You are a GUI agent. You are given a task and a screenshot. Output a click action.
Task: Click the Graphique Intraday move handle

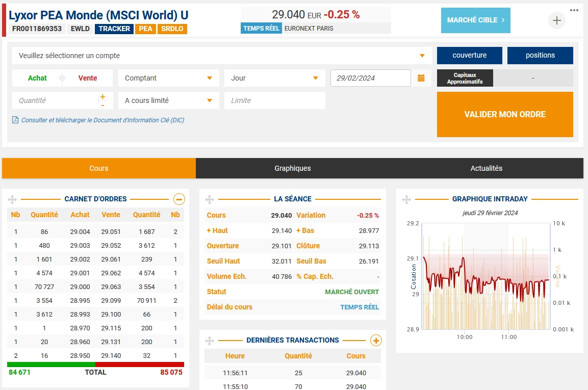coord(406,199)
